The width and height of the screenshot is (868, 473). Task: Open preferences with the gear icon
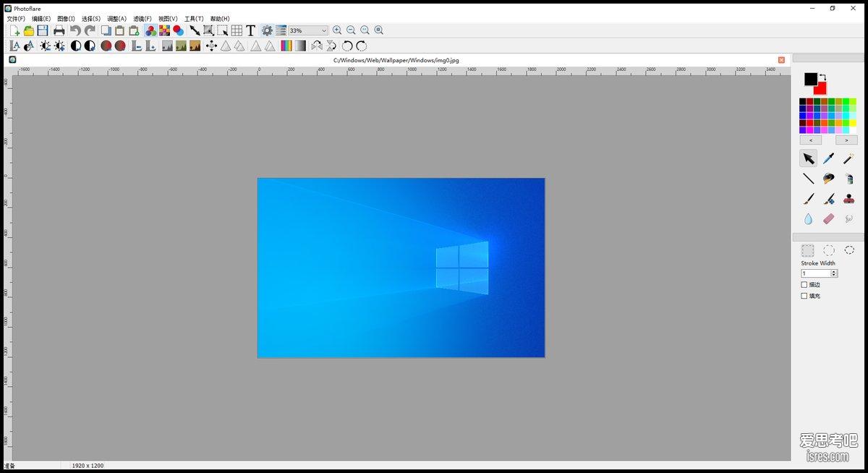click(267, 30)
